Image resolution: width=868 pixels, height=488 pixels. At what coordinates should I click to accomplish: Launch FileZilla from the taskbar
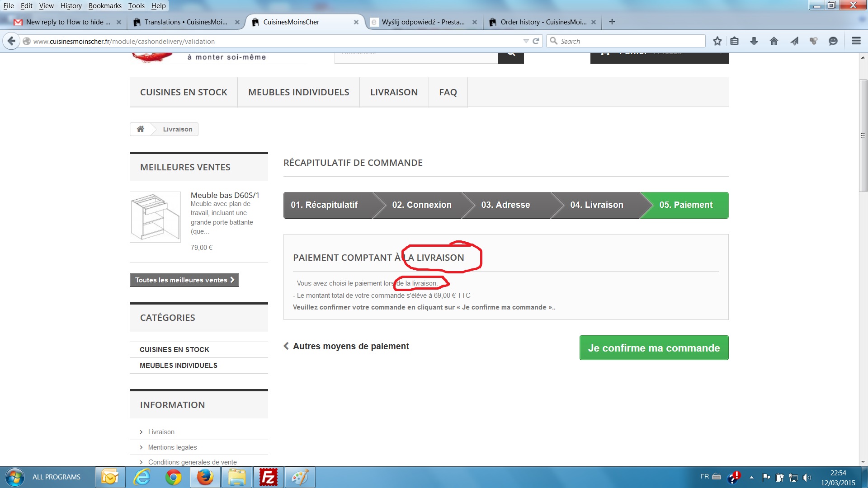268,477
